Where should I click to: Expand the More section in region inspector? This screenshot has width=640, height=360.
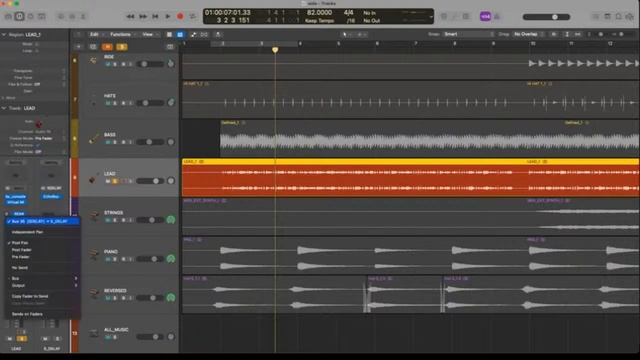click(x=3, y=98)
